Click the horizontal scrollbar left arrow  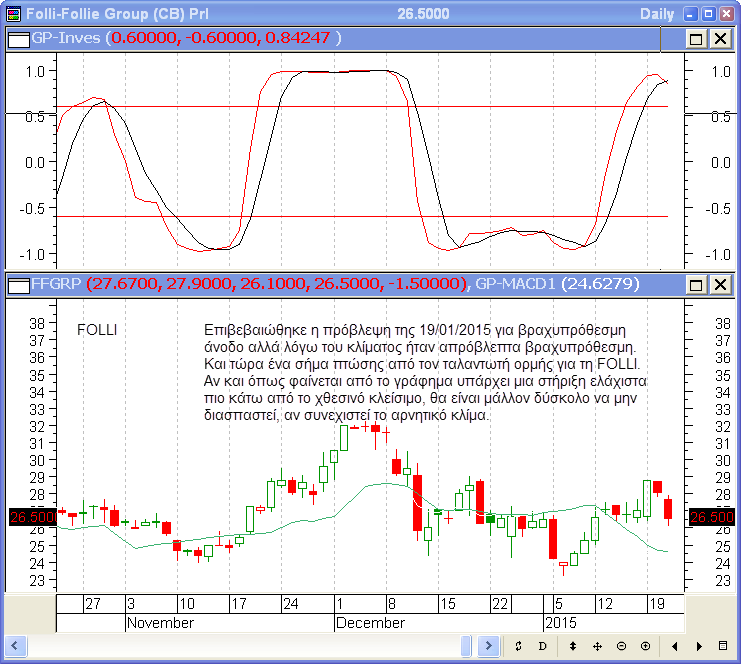15,646
